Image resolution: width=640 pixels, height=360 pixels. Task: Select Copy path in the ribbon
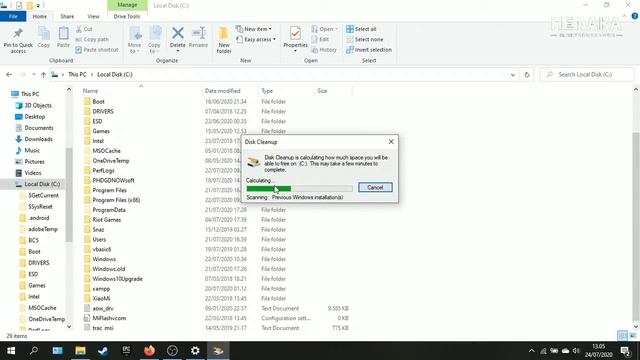[x=92, y=40]
